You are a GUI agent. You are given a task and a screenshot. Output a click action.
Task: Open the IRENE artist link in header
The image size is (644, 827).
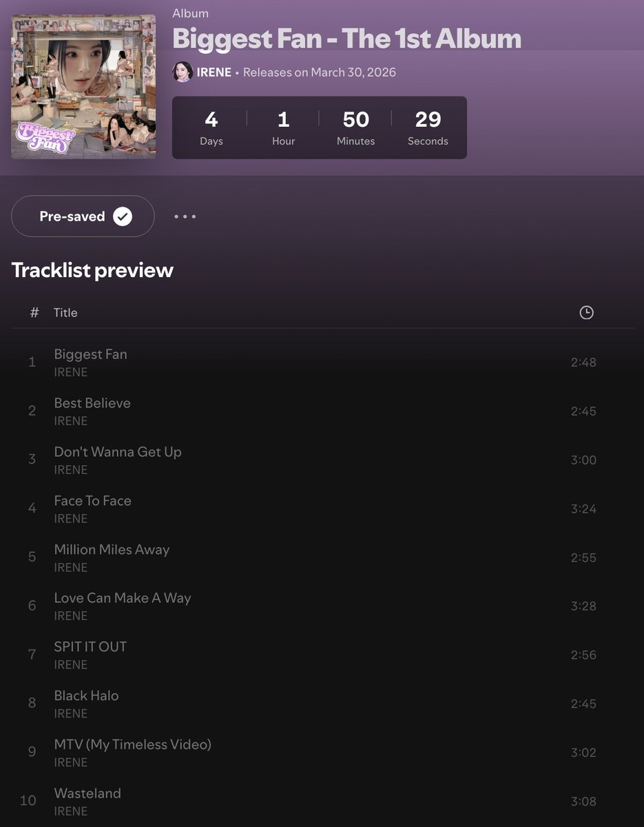click(x=214, y=72)
